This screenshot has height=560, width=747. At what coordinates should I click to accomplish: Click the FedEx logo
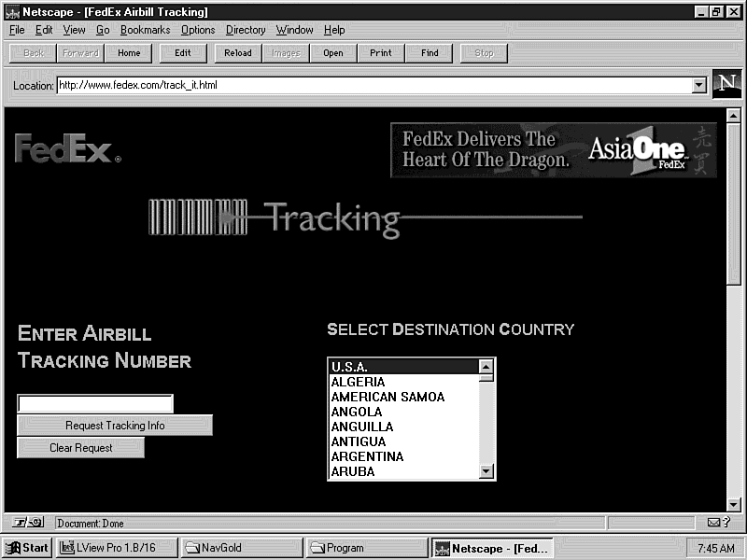[x=66, y=149]
